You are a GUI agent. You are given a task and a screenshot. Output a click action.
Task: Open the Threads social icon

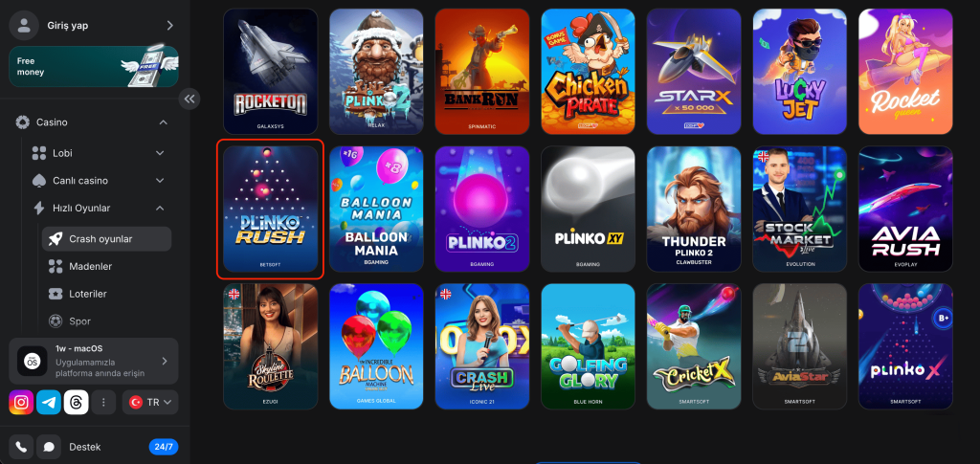pos(77,402)
